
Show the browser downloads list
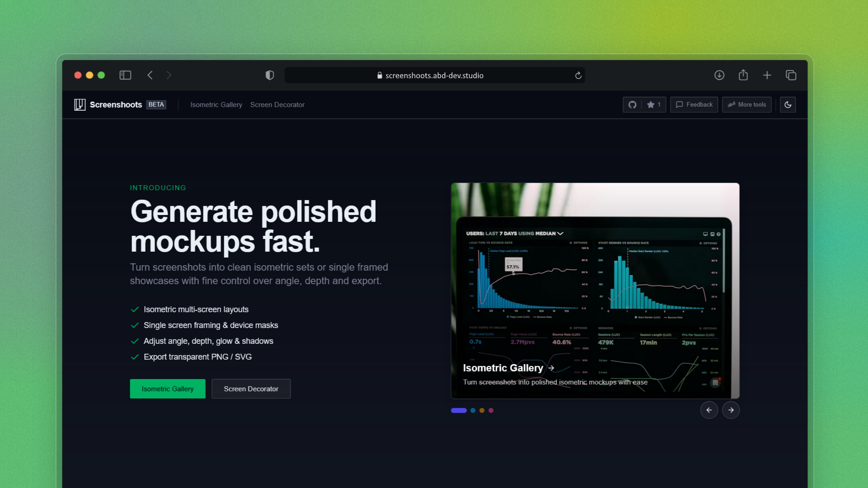(x=719, y=75)
